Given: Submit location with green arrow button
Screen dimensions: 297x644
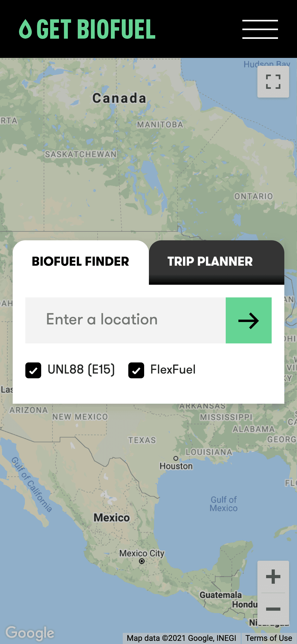Looking at the screenshot, I should [248, 320].
